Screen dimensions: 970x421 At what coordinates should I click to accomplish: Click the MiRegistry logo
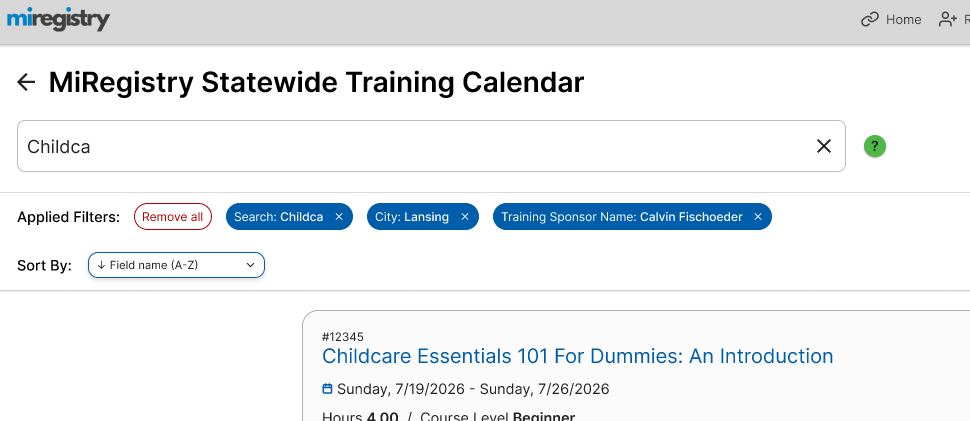[x=58, y=19]
